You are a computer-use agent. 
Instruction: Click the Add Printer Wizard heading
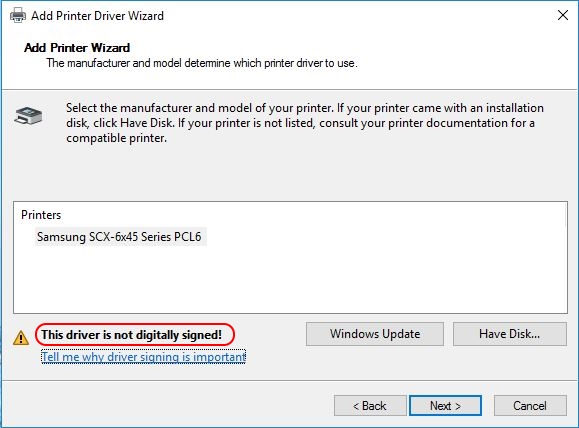pos(77,48)
